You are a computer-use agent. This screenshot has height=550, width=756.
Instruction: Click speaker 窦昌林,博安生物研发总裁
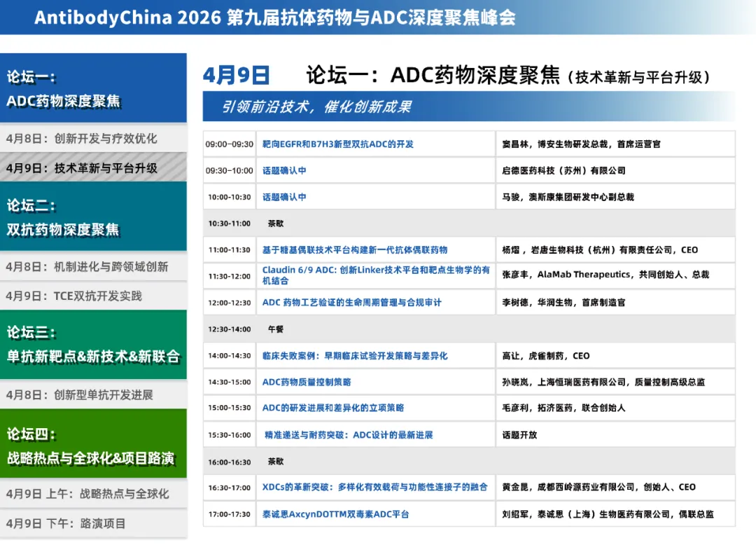(x=581, y=144)
